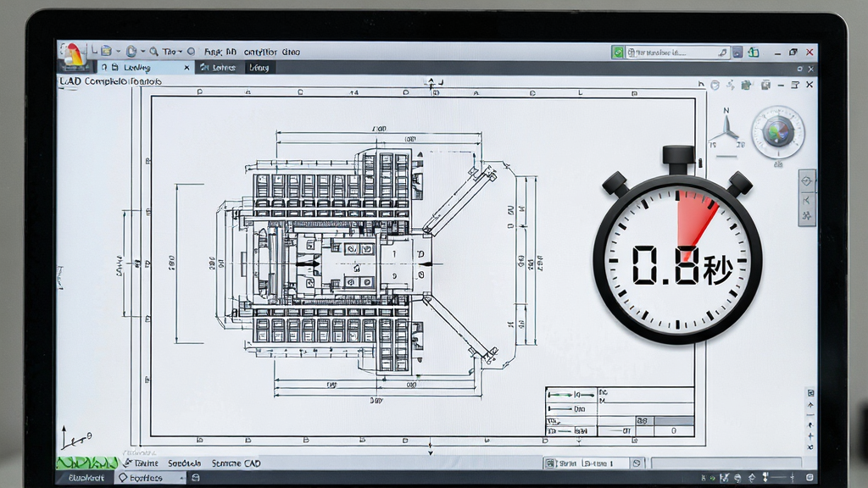Click the round view dial navigation wheel

778,132
